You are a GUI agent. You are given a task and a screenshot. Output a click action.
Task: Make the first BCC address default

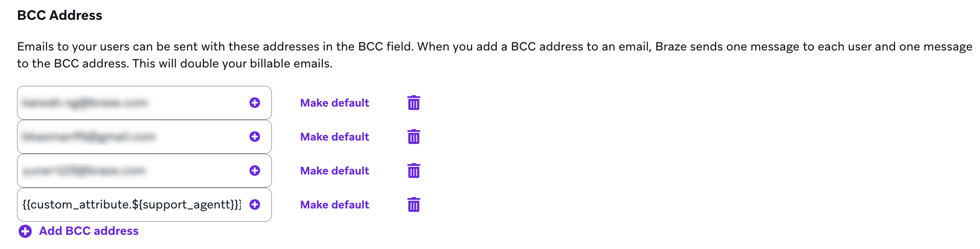tap(334, 103)
